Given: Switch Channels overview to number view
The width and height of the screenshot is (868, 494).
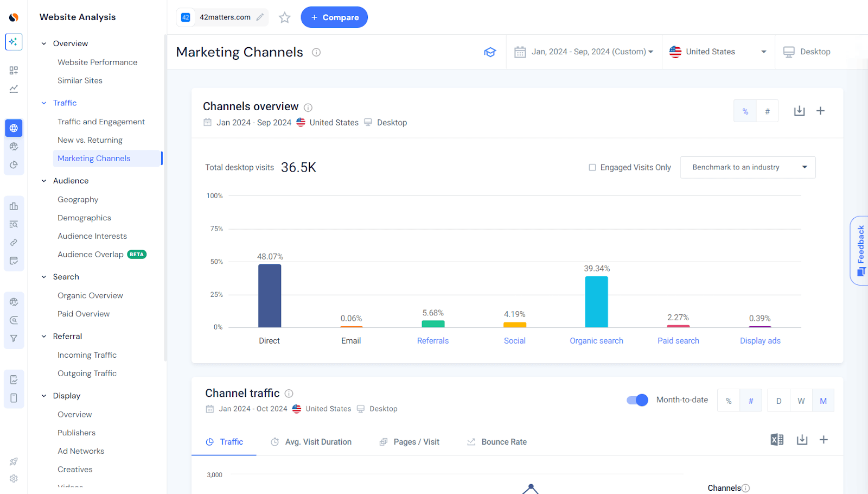Looking at the screenshot, I should pos(767,111).
